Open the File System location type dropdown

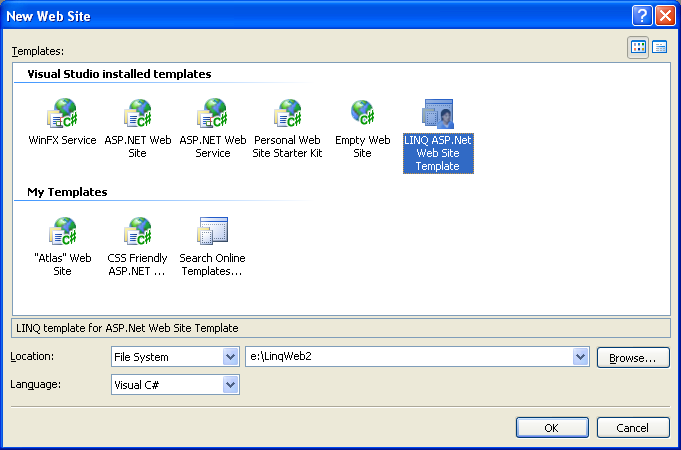point(231,357)
